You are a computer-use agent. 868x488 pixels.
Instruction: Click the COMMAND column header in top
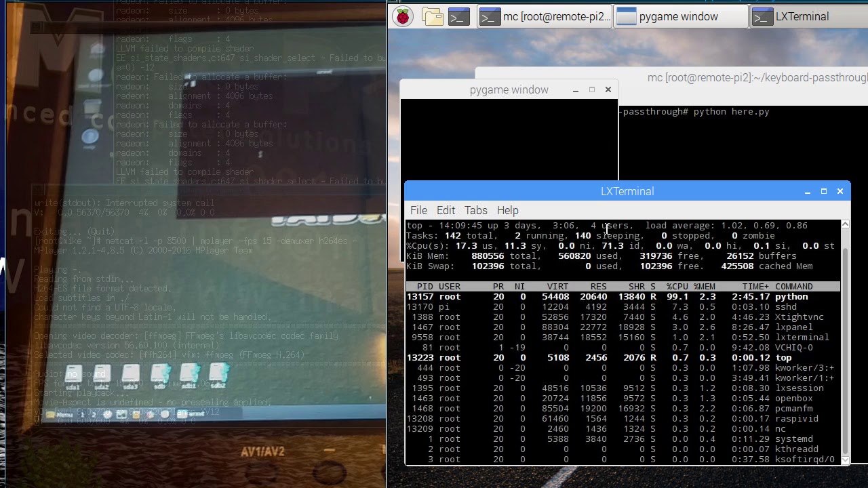pos(794,286)
